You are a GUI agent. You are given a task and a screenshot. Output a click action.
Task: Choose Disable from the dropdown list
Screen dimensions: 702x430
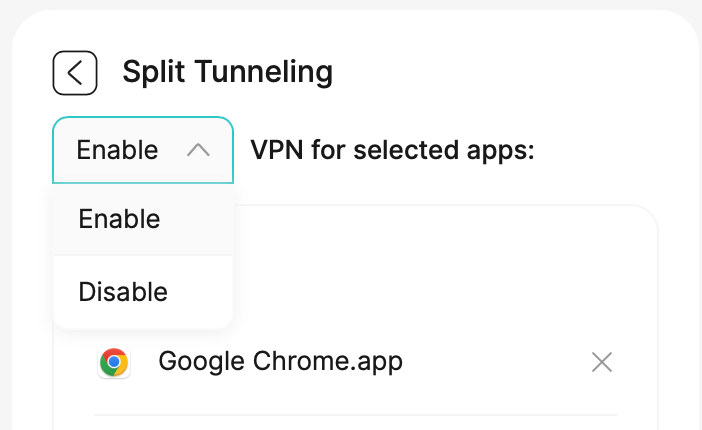pos(123,292)
